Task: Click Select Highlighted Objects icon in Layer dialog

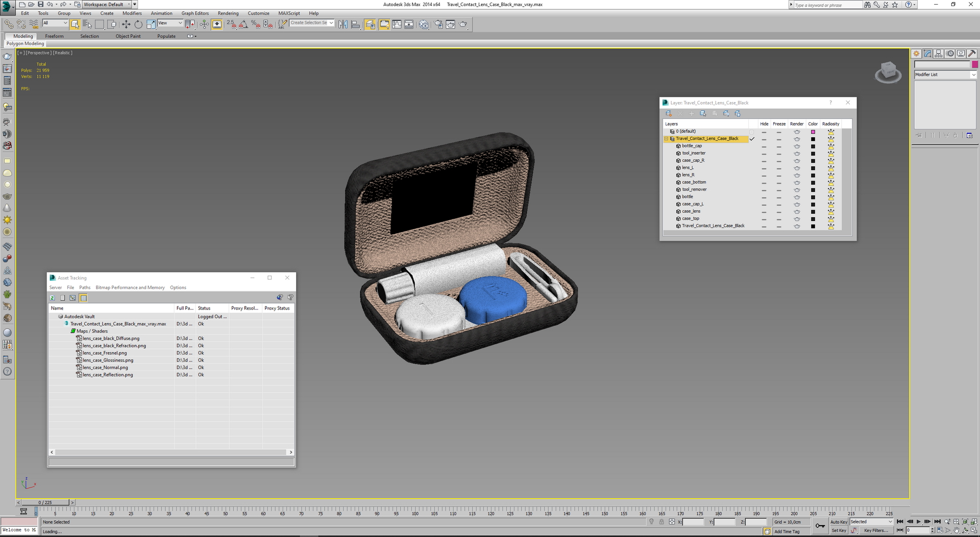Action: [x=703, y=113]
